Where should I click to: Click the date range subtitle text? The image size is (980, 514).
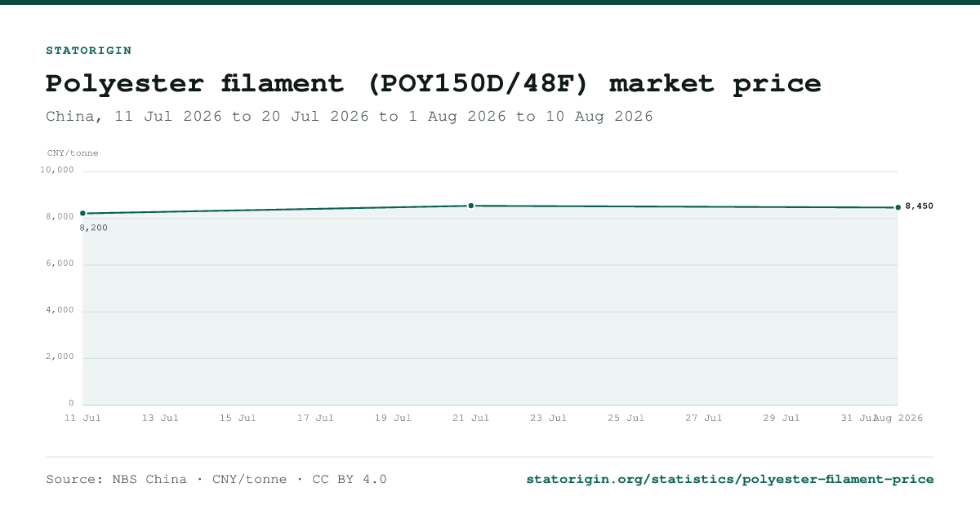pos(350,117)
